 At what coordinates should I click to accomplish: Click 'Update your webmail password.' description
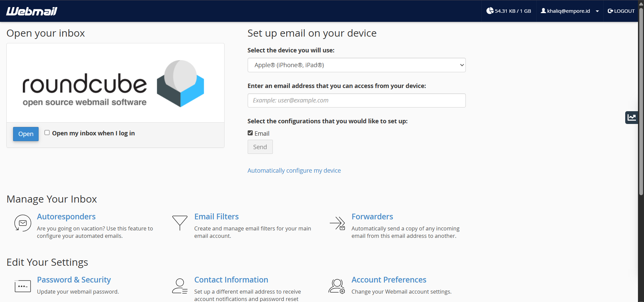pyautogui.click(x=78, y=292)
